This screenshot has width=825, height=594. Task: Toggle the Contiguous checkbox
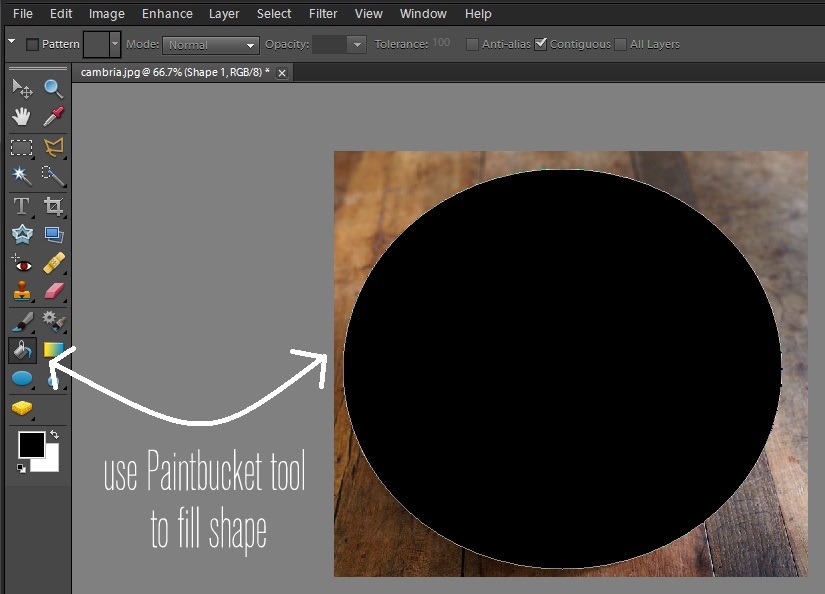click(541, 44)
